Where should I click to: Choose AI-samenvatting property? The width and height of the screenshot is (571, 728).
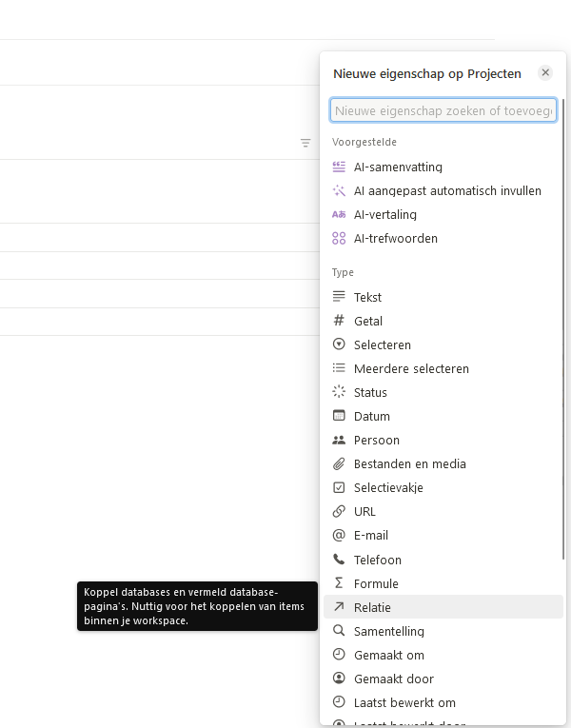pos(443,167)
